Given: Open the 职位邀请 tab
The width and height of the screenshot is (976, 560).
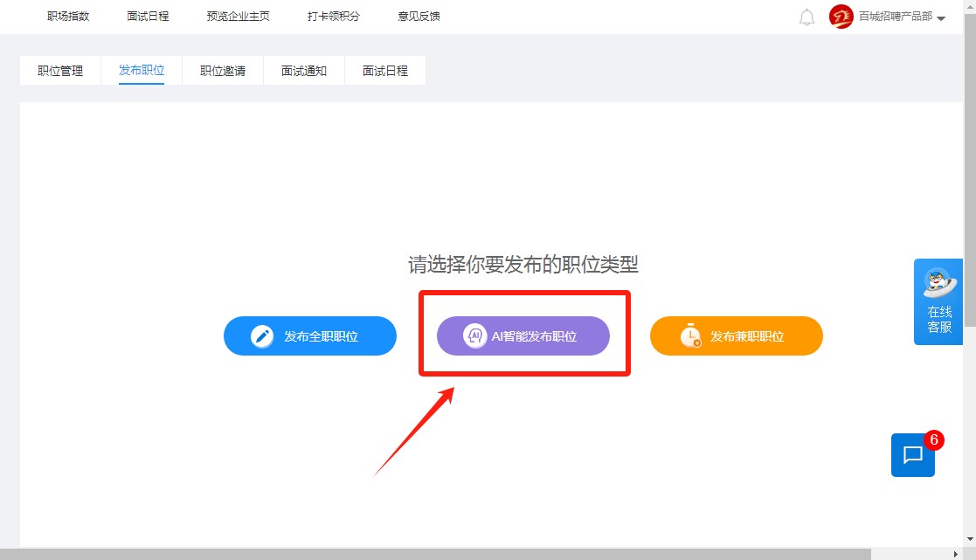Looking at the screenshot, I should point(223,71).
